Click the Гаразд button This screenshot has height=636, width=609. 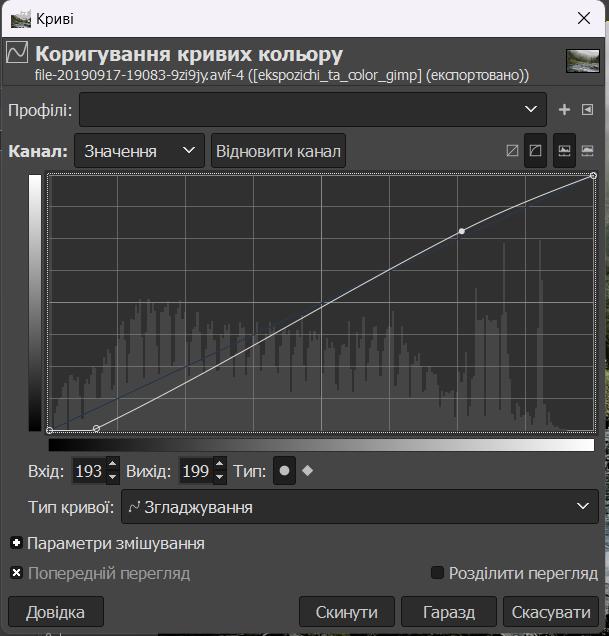[x=449, y=612]
